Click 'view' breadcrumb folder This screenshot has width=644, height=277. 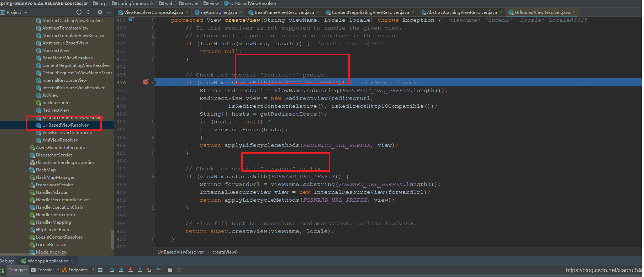pos(211,3)
